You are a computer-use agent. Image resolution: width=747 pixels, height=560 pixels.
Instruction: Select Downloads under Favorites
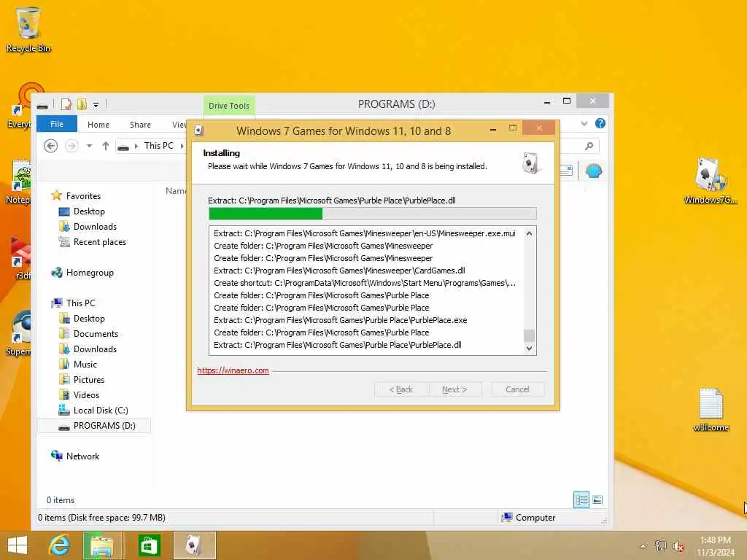click(95, 227)
